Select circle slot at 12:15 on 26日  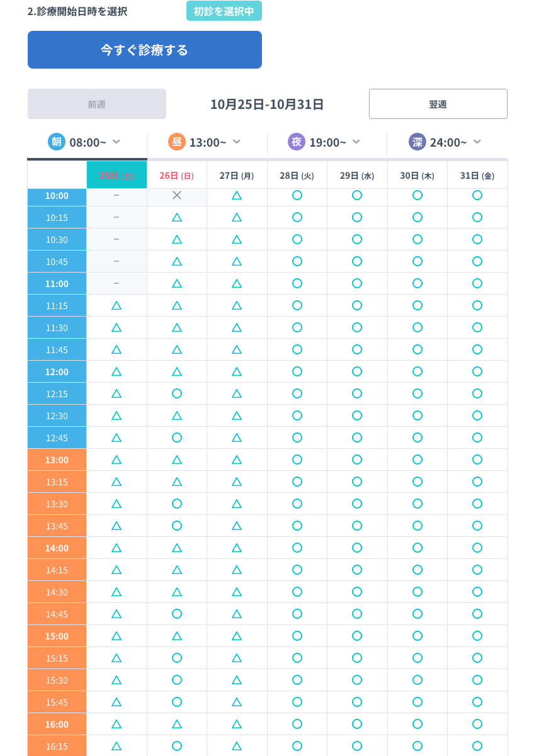177,393
